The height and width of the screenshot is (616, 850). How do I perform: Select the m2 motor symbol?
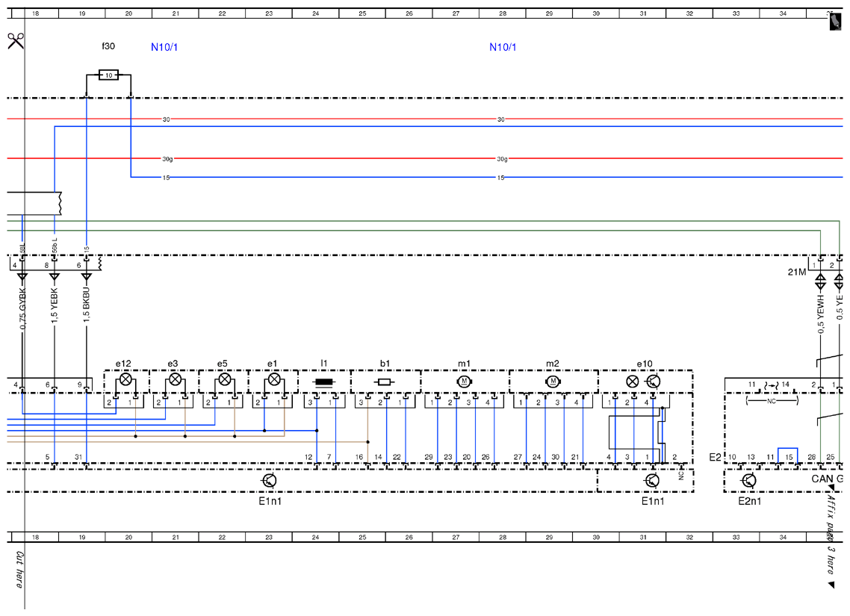[x=553, y=382]
